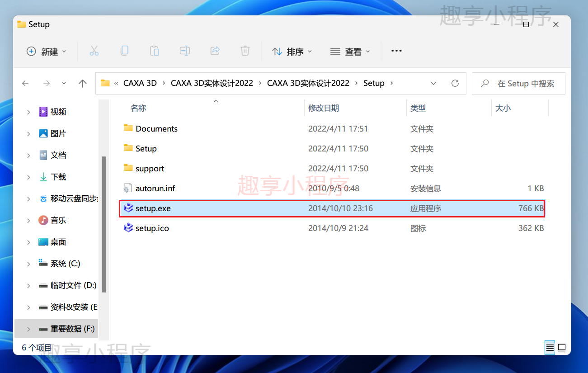Open the 排序 sort dropdown
Viewport: 588px width, 373px height.
click(x=292, y=51)
